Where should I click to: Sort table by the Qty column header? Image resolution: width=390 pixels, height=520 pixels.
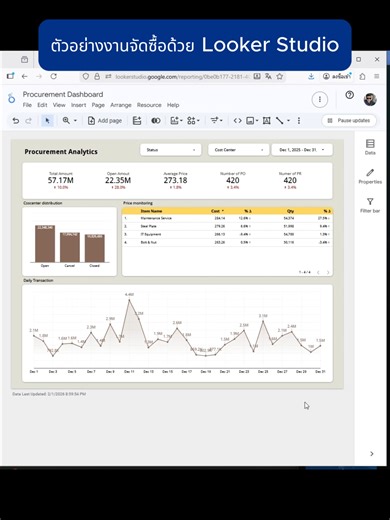pos(290,211)
